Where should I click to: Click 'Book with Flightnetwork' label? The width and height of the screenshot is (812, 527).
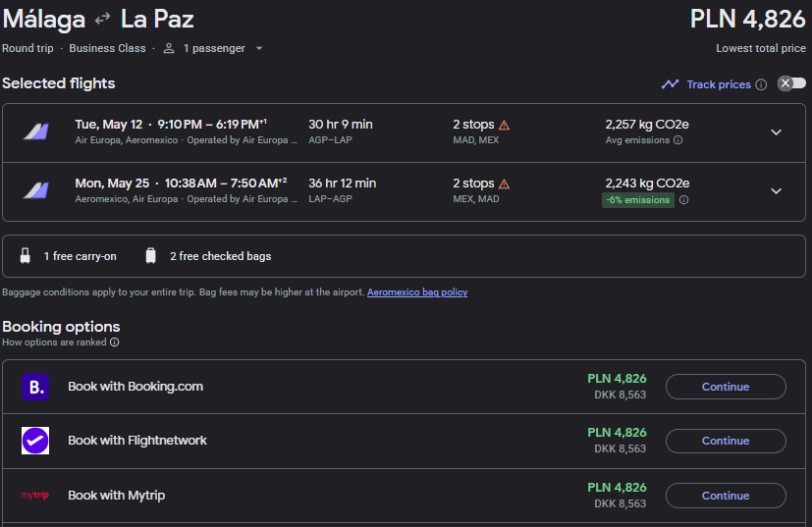tap(137, 441)
